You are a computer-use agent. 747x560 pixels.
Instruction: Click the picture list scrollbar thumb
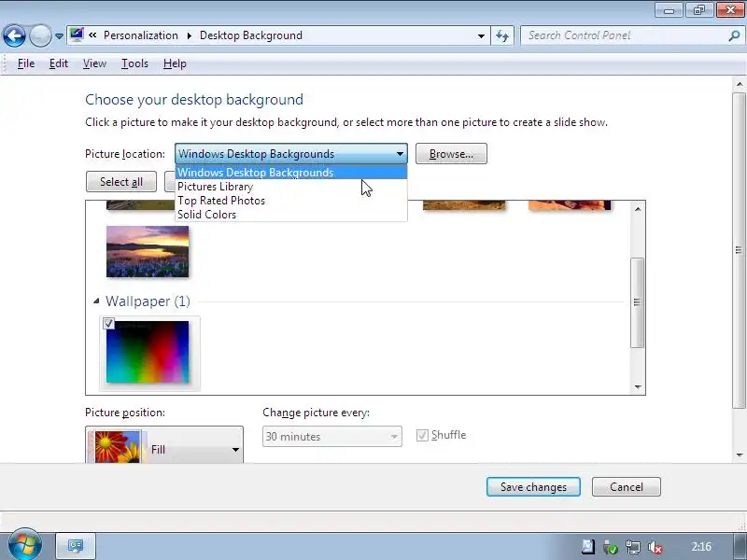click(638, 302)
